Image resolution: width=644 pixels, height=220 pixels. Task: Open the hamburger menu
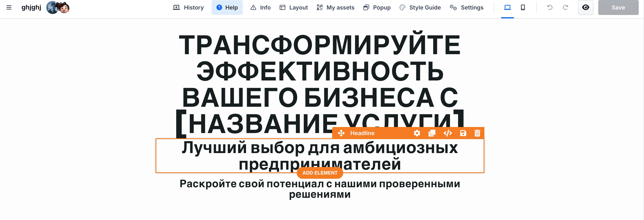tap(9, 7)
